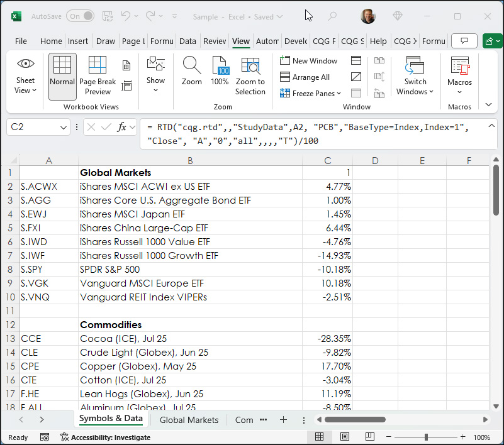Select column C header
The width and height of the screenshot is (504, 445).
coord(328,160)
